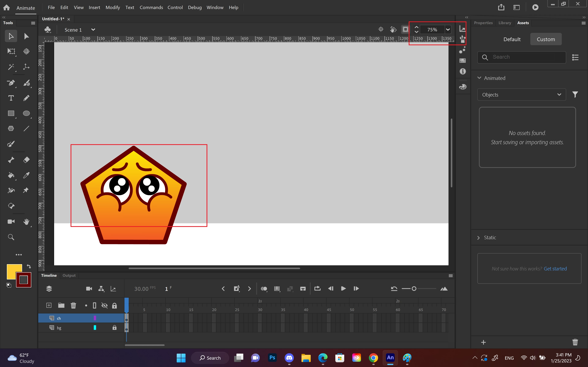Toggle clip content outside stage

pos(405,30)
